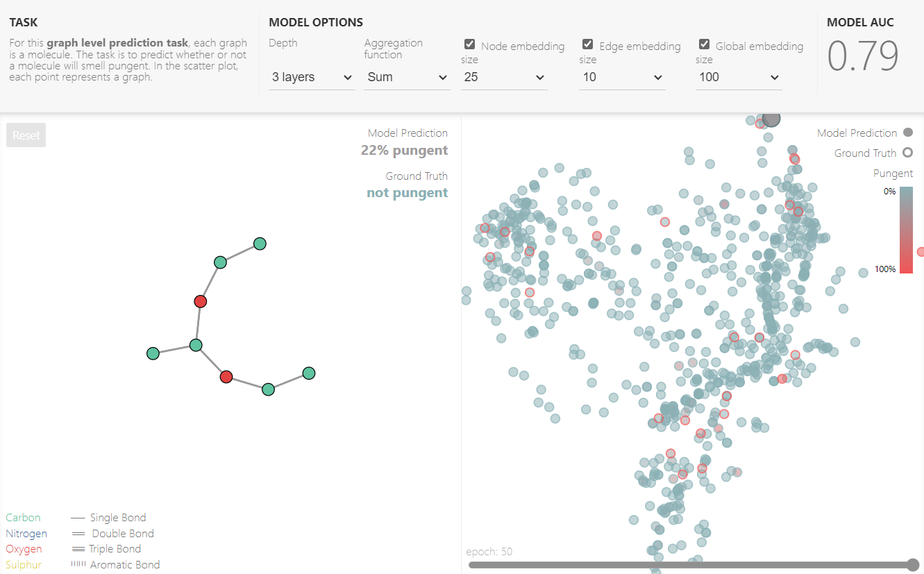
Task: Click the upper red oxygen atom node
Action: tap(201, 301)
